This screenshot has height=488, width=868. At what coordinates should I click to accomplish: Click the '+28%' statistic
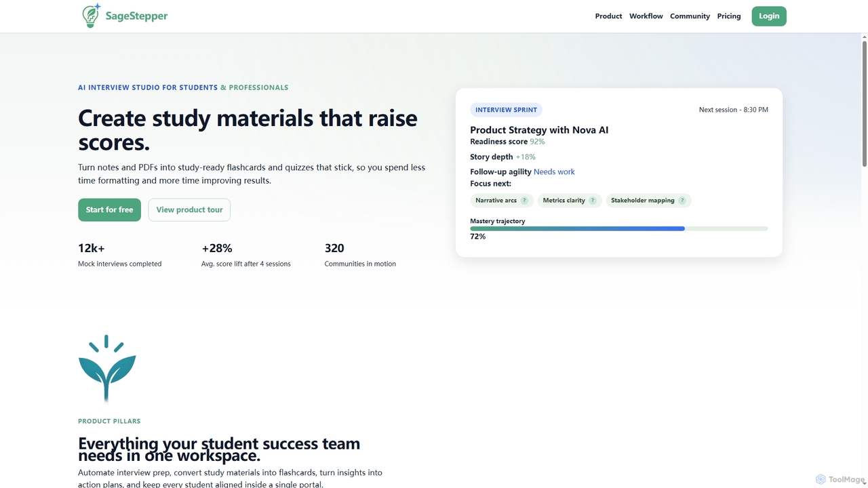pos(217,248)
